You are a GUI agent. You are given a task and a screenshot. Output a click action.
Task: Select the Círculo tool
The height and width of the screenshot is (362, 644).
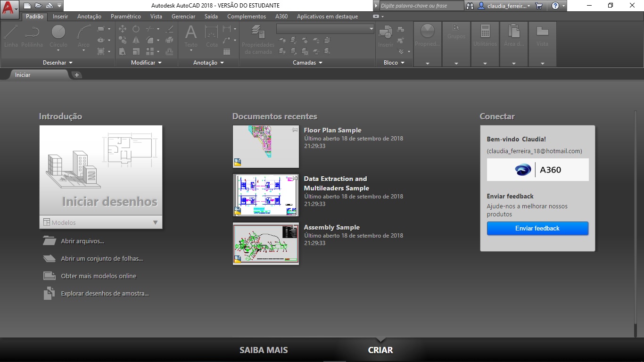point(58,36)
